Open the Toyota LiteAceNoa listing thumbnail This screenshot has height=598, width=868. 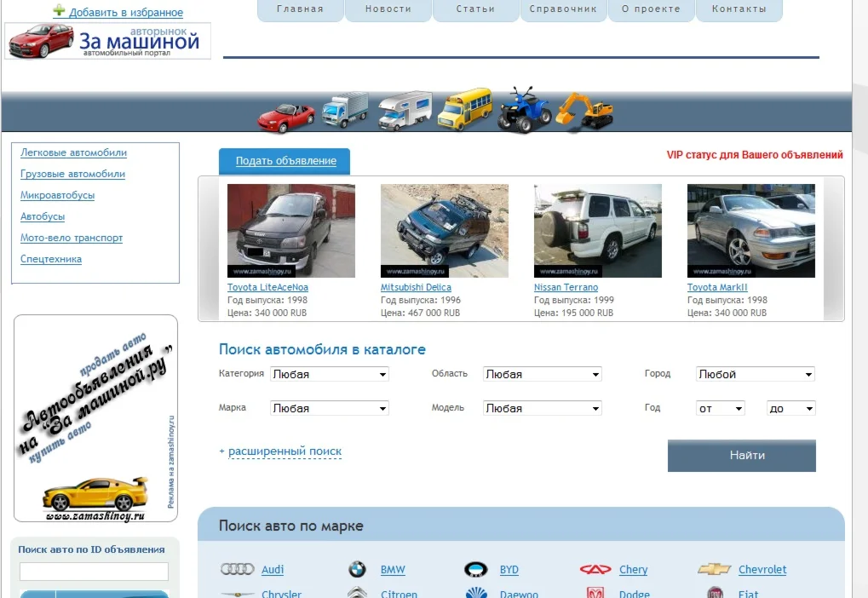click(x=290, y=230)
